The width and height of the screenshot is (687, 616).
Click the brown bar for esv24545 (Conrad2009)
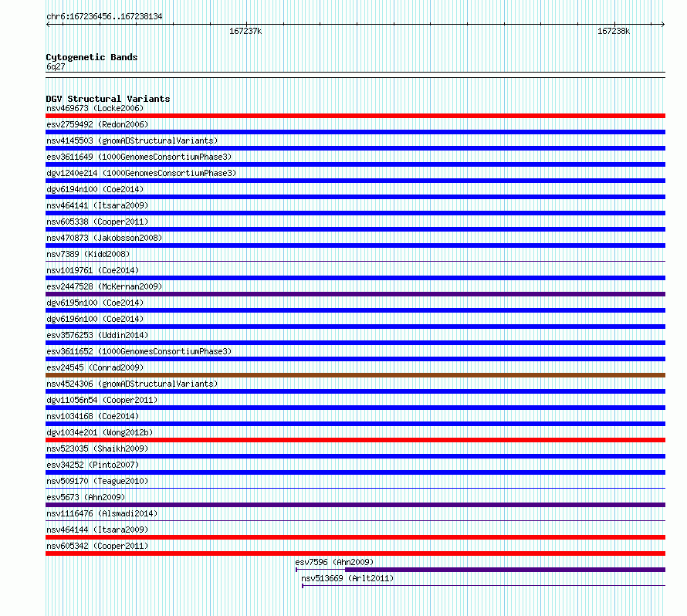click(355, 375)
